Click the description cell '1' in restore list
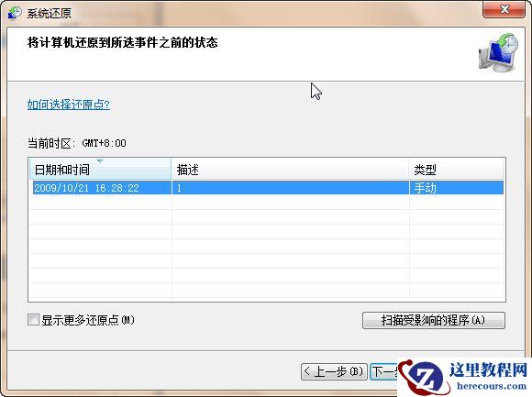The height and width of the screenshot is (397, 532). tap(291, 188)
